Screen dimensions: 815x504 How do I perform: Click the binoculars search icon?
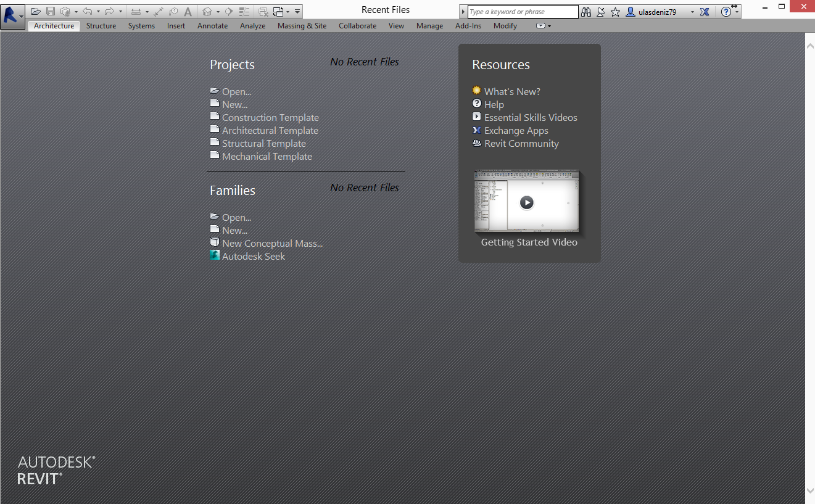(586, 12)
